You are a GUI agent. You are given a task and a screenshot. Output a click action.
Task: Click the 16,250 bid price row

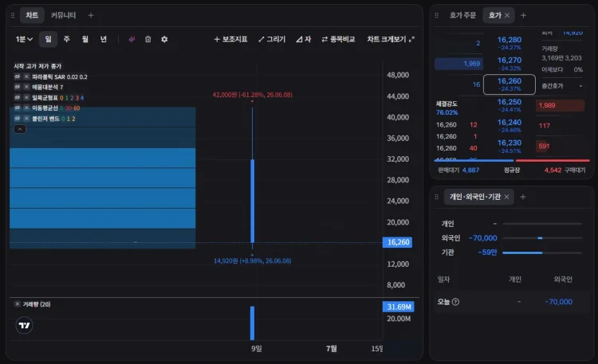point(509,105)
